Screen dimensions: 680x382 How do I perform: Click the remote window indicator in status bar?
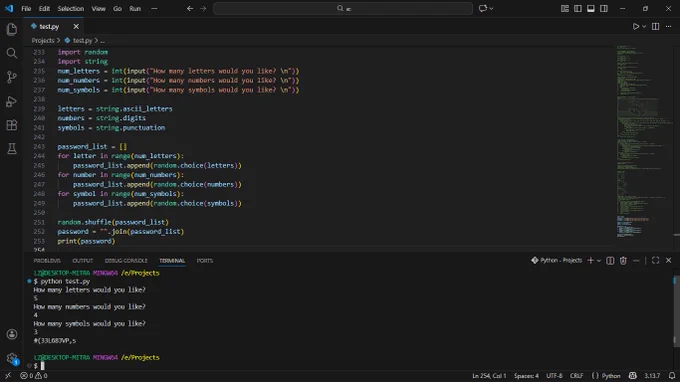[8, 376]
